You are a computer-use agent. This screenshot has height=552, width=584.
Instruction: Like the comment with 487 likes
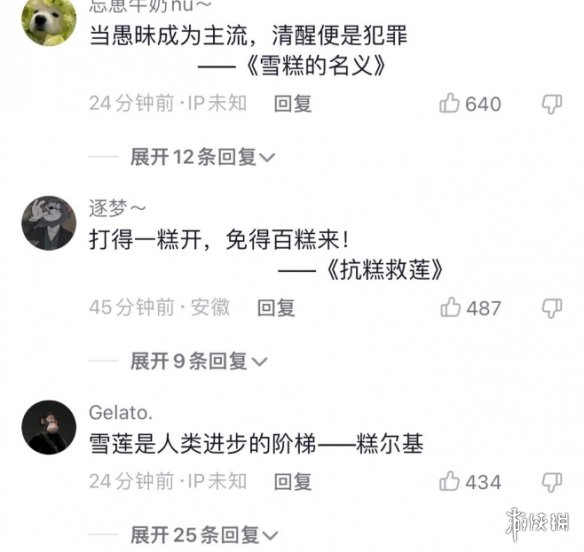pyautogui.click(x=450, y=307)
